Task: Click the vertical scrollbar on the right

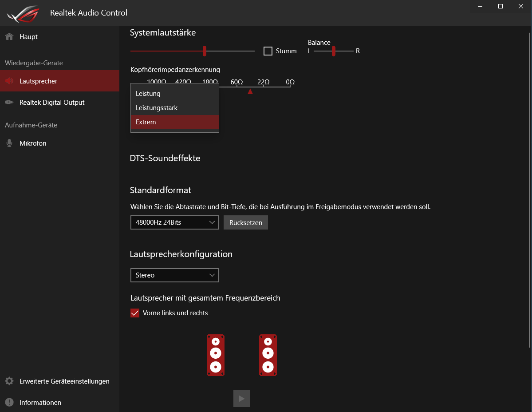Action: point(530,190)
